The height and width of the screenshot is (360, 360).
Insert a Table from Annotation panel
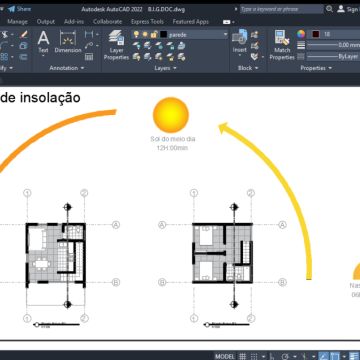[x=89, y=57]
